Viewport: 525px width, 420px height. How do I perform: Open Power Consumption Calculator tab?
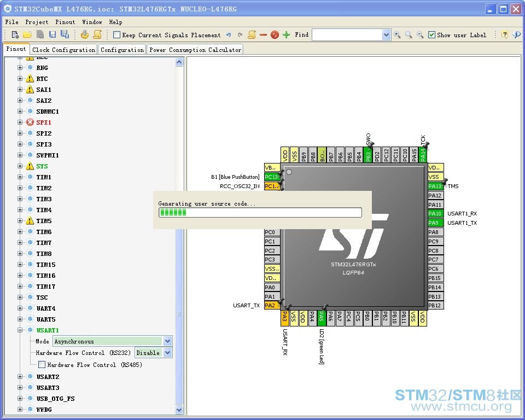[x=195, y=50]
